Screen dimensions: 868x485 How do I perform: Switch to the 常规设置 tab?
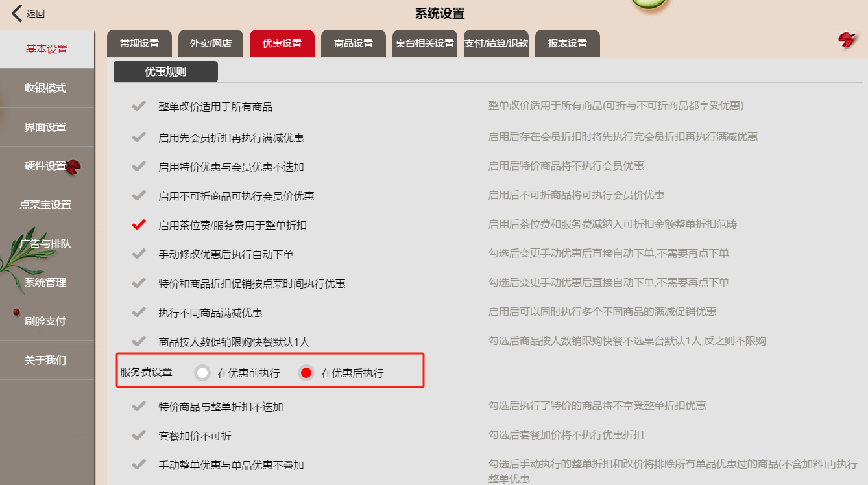(x=139, y=43)
